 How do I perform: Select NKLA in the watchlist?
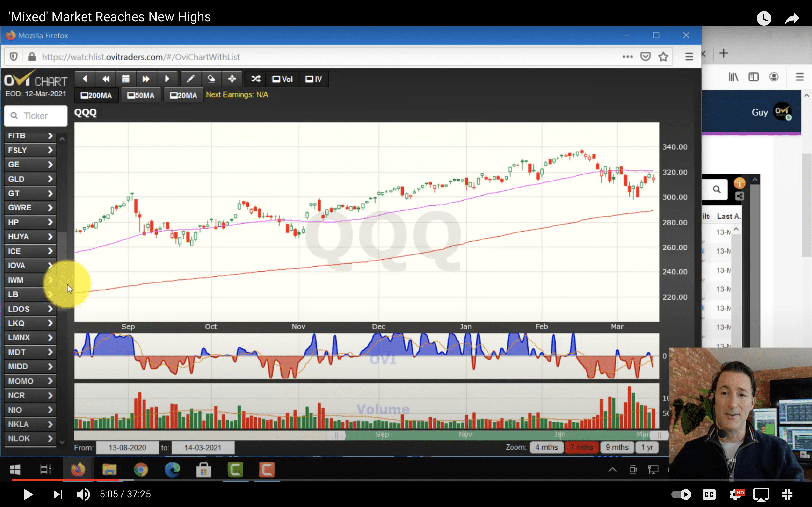click(x=30, y=424)
